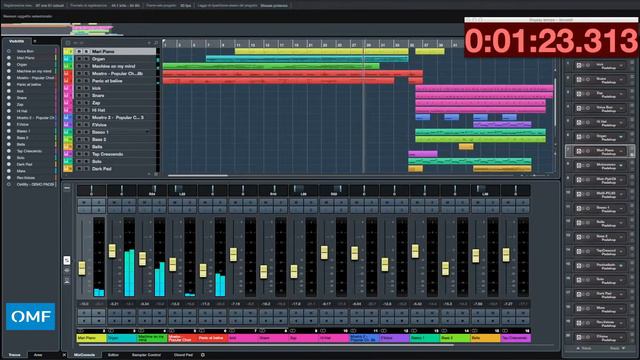
Task: Click the Mart Piano channel volume fader
Action: point(82,268)
